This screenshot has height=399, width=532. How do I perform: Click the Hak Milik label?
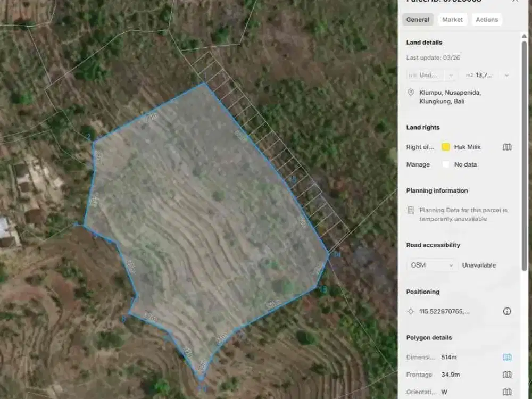tap(467, 147)
